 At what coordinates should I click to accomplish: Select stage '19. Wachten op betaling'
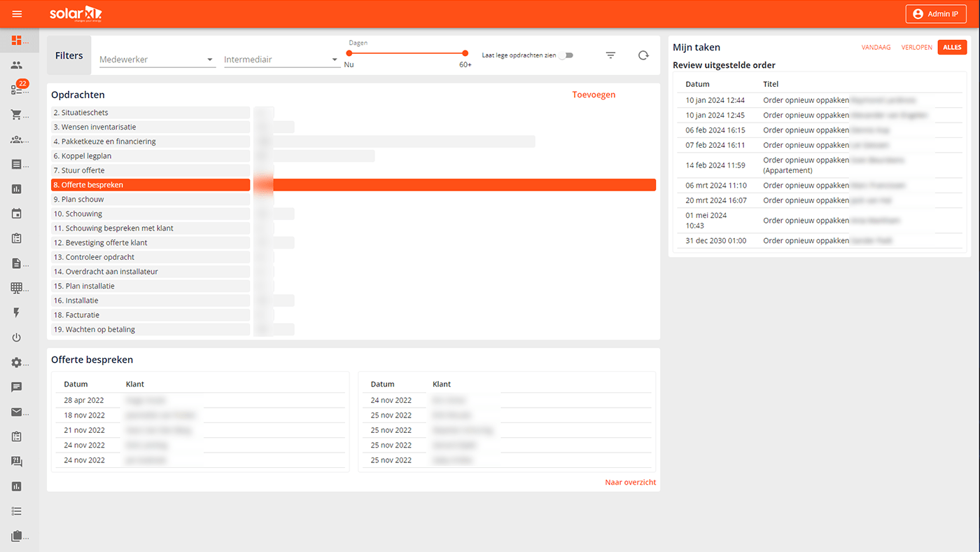click(150, 329)
